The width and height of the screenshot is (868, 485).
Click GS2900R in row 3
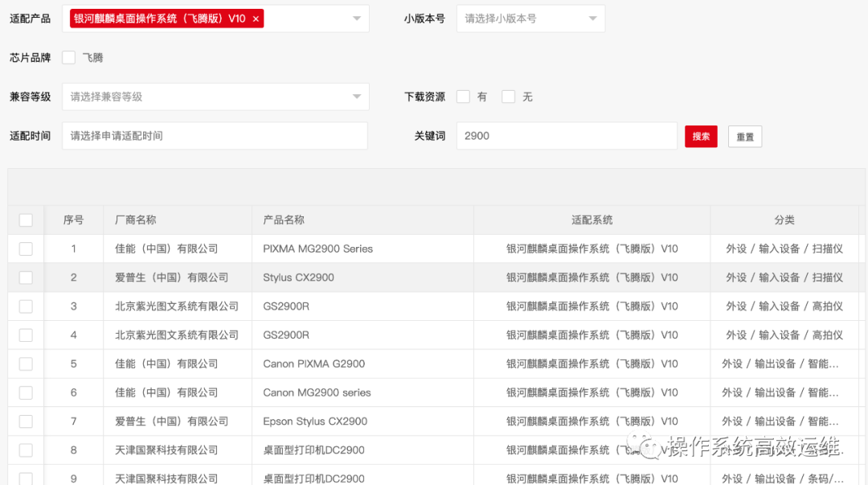tap(286, 306)
